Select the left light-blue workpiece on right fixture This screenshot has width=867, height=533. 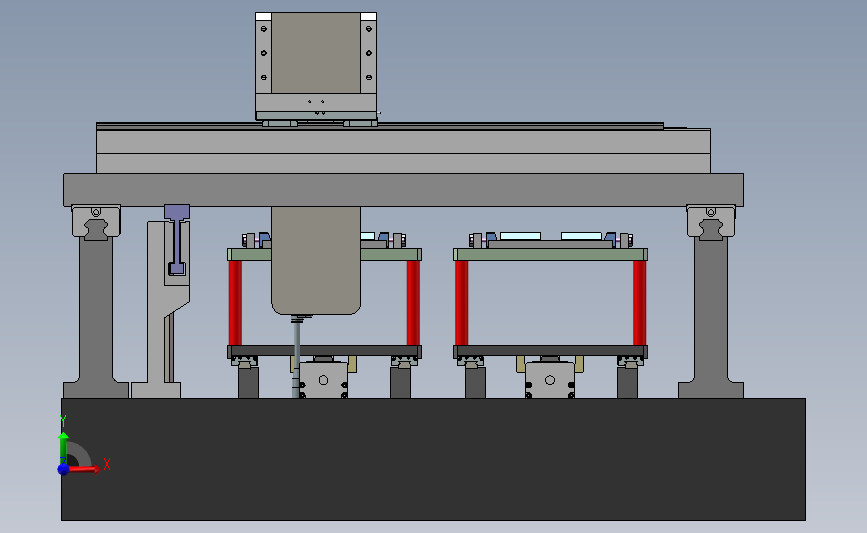point(520,236)
